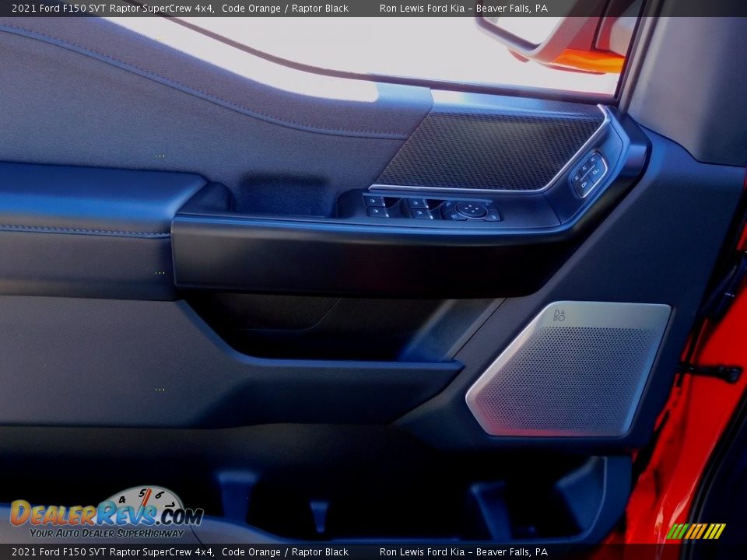The height and width of the screenshot is (560, 747).
Task: Click the striped color bars icon
Action: coord(696,531)
